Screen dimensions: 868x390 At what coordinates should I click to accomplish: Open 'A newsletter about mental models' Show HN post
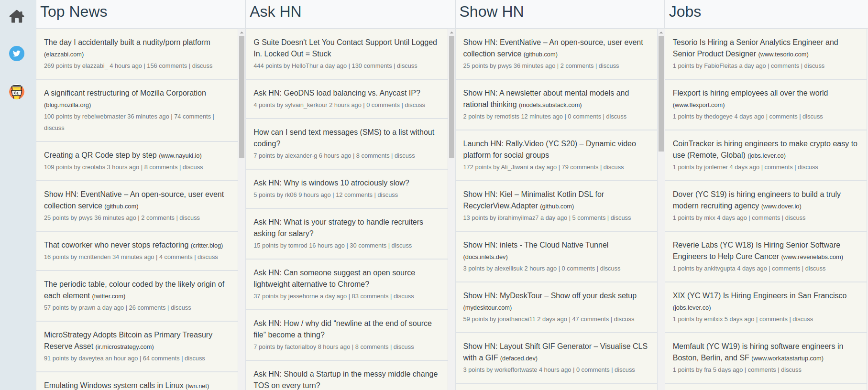(546, 98)
